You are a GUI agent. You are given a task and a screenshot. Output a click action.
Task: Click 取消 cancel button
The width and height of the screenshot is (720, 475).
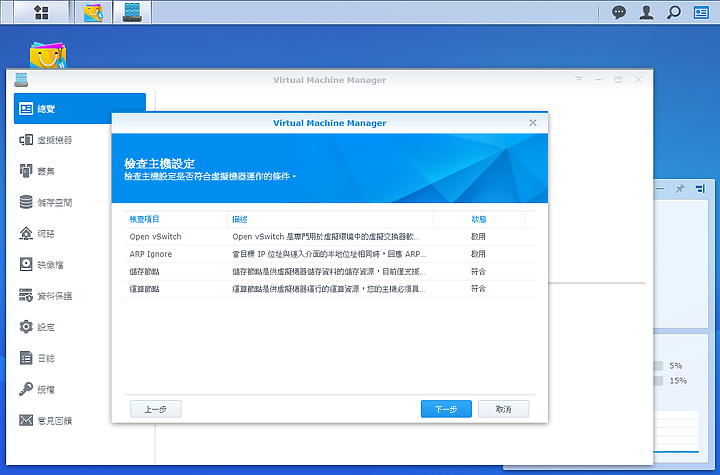tap(503, 409)
